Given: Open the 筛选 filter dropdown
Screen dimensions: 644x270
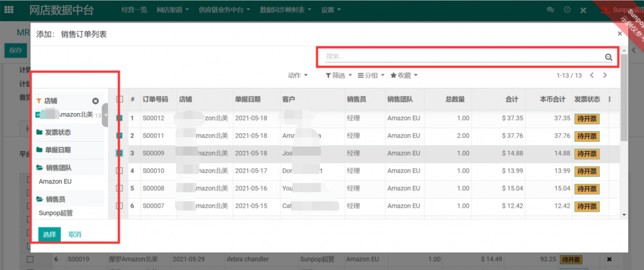Looking at the screenshot, I should (x=339, y=75).
